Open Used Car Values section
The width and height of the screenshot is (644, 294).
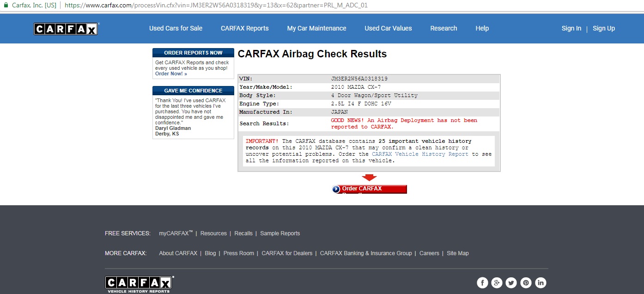click(388, 28)
